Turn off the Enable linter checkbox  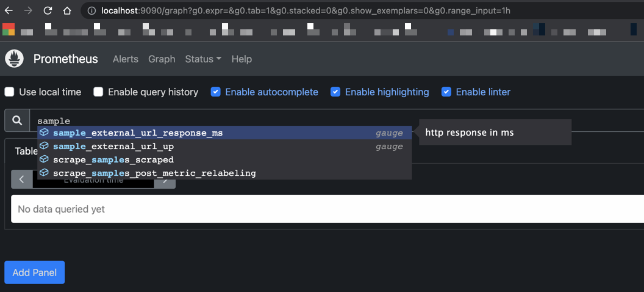446,92
